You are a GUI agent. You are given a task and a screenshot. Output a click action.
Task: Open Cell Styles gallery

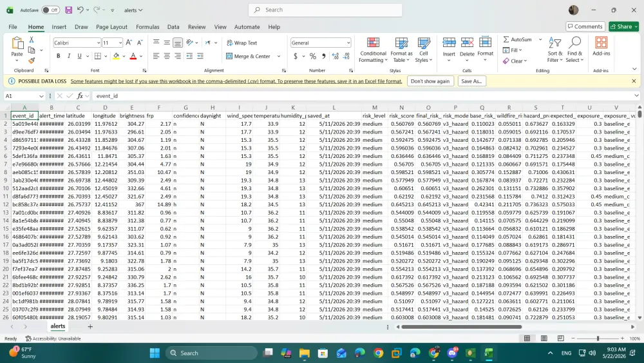(424, 50)
